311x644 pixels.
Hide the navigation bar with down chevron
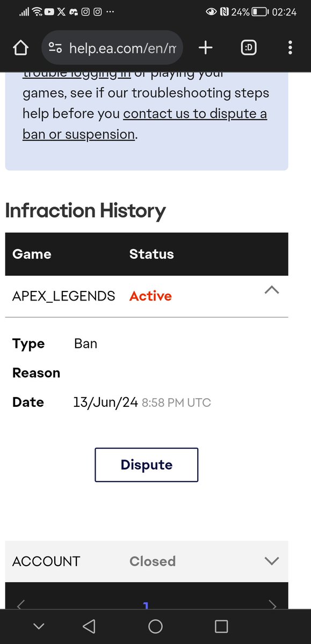pyautogui.click(x=38, y=626)
